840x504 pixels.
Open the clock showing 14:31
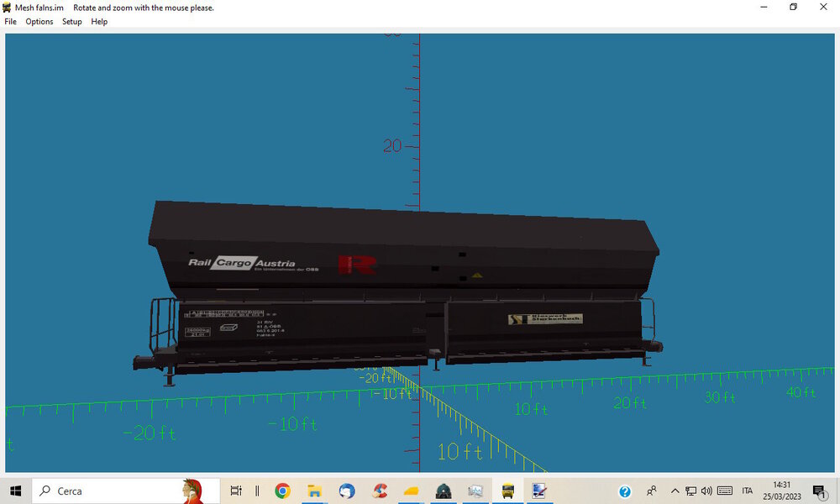point(782,491)
